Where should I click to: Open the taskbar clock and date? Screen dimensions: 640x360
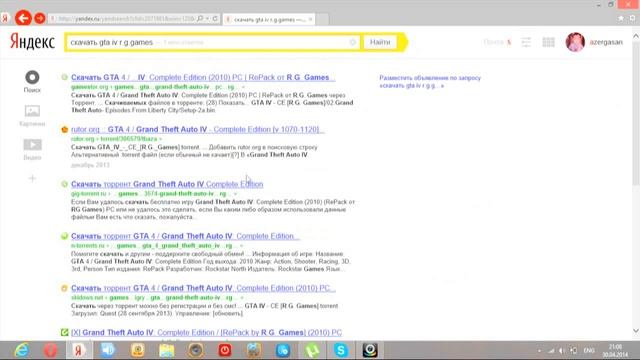coord(616,351)
